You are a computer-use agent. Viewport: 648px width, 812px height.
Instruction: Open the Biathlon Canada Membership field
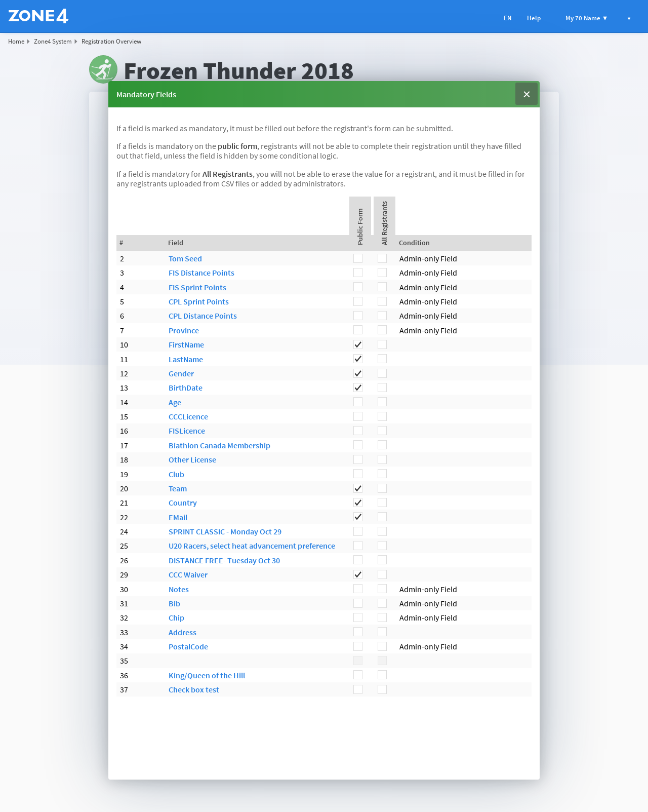pos(219,446)
